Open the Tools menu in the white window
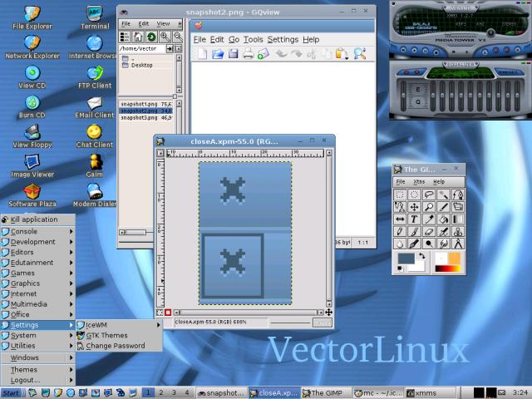Viewport: 532px width, 399px height. pyautogui.click(x=253, y=40)
